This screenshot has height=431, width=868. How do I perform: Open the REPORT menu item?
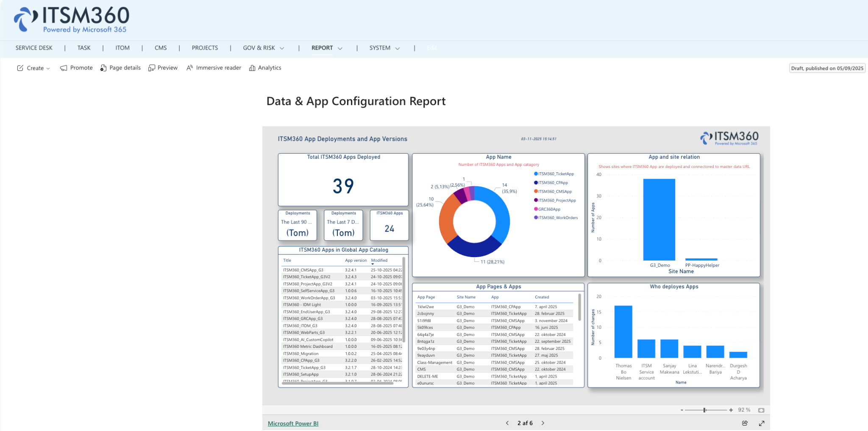pos(322,48)
